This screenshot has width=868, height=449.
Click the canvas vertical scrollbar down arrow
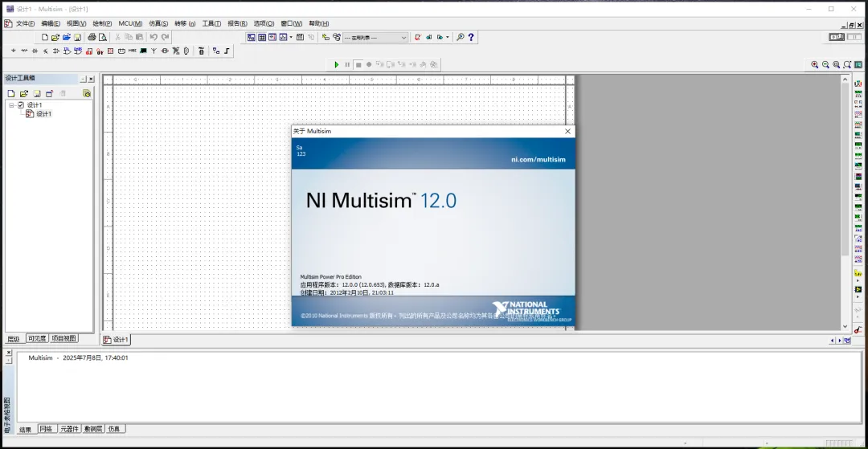tap(845, 326)
